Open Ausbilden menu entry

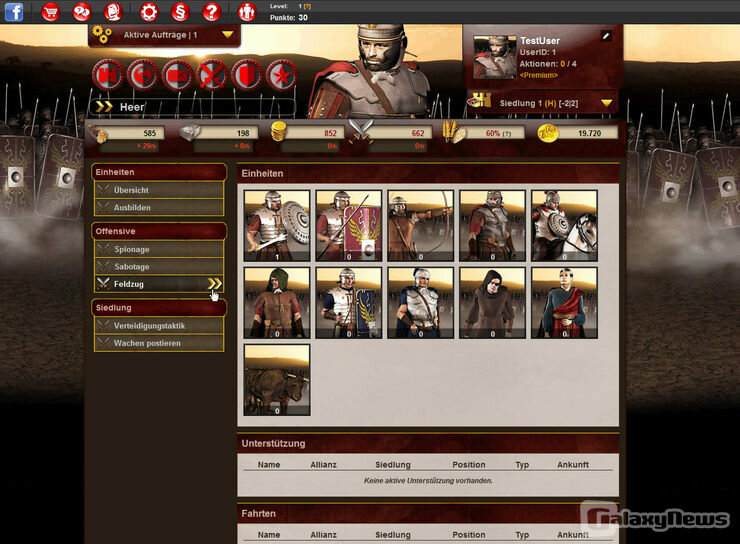pos(159,208)
